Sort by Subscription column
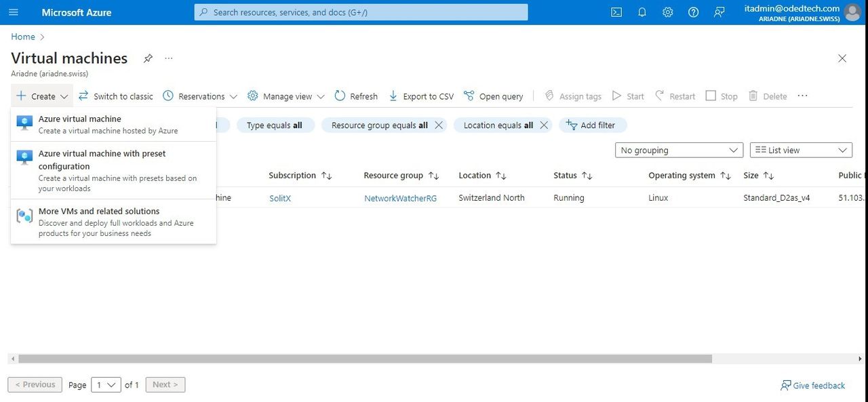 coord(300,176)
